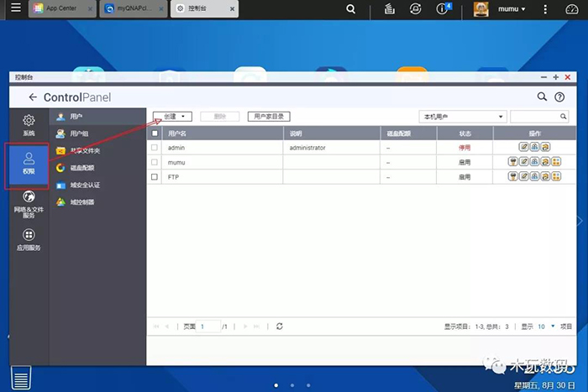Click the 用户家目录 button
Viewport: 588px width, 392px height.
point(269,117)
